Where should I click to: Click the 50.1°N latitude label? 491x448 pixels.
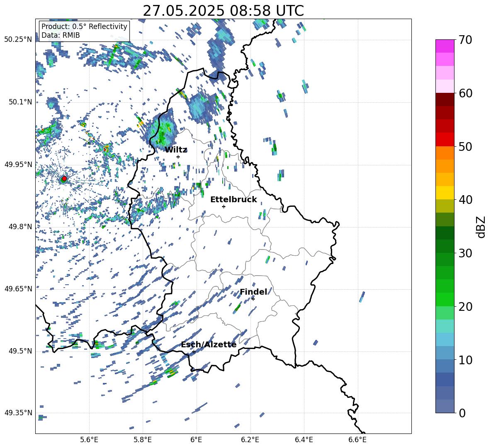click(x=20, y=102)
